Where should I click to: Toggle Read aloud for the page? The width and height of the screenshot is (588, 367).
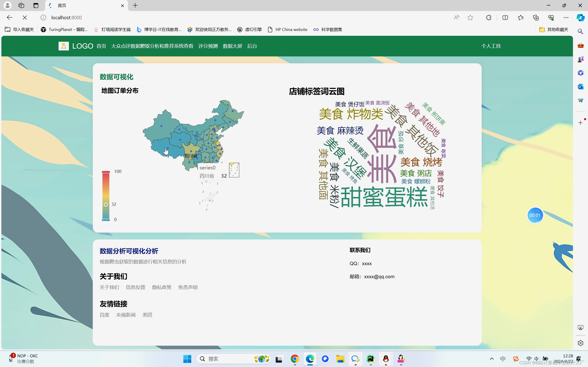[456, 17]
